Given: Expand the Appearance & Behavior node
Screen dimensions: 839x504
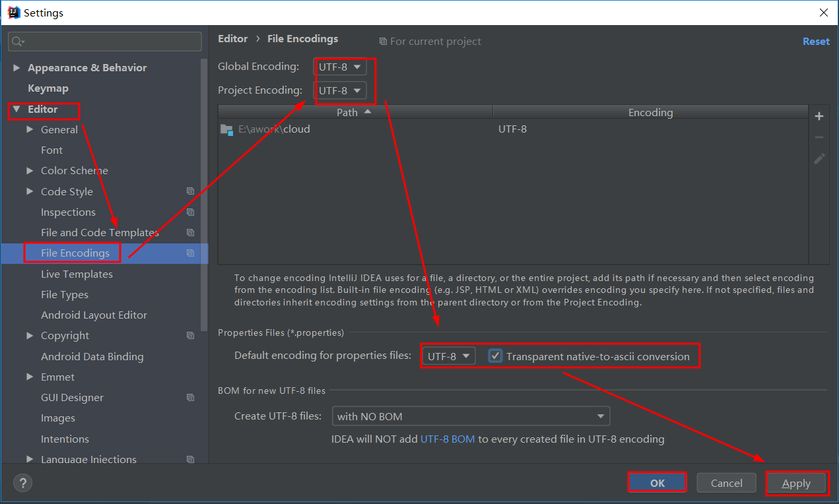Looking at the screenshot, I should (x=17, y=67).
